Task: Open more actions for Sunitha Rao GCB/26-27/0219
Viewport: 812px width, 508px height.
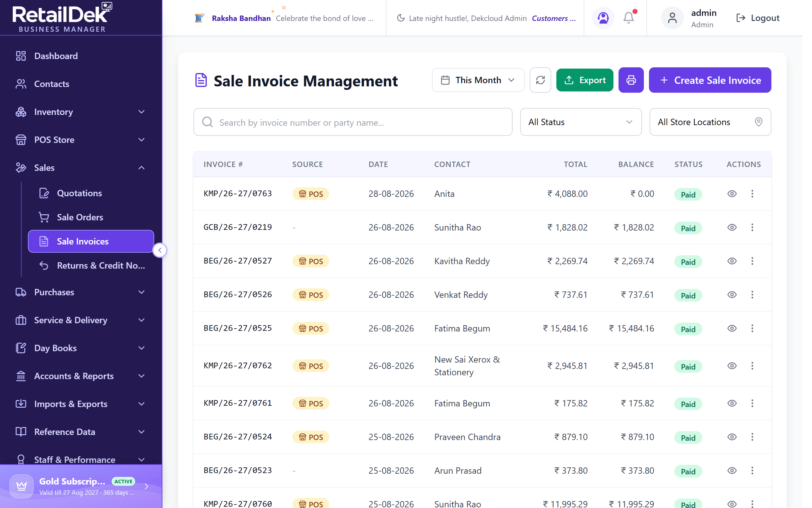Action: pos(752,227)
